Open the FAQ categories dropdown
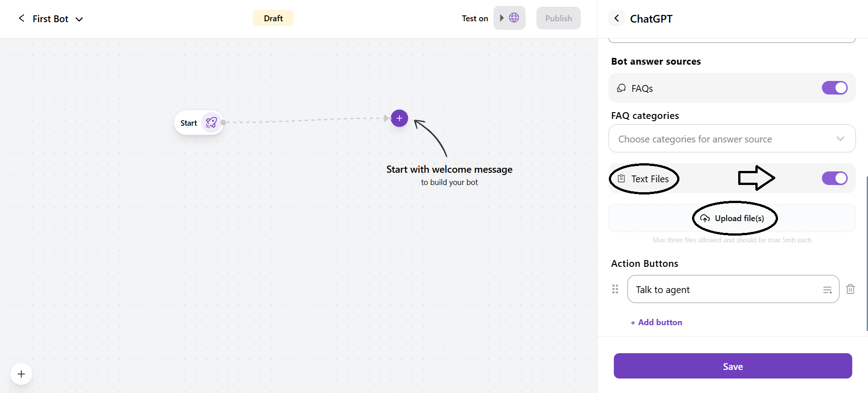The image size is (868, 393). (x=731, y=139)
